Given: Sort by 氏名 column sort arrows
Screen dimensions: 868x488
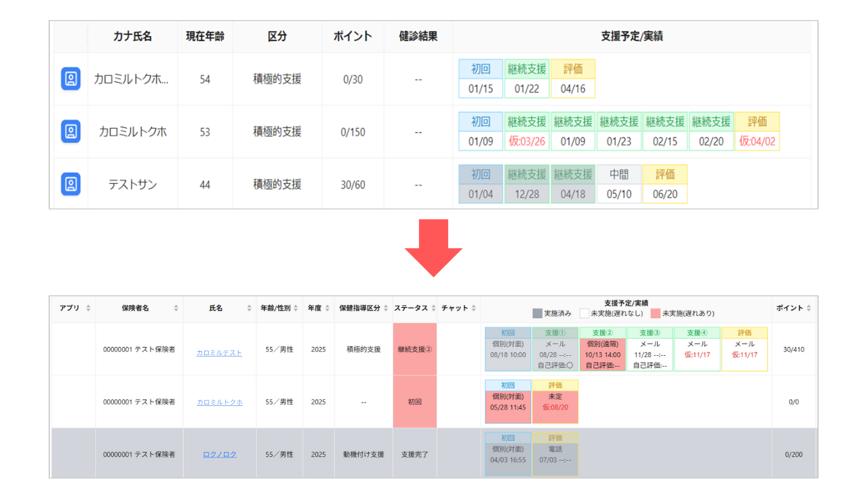Looking at the screenshot, I should coord(249,308).
